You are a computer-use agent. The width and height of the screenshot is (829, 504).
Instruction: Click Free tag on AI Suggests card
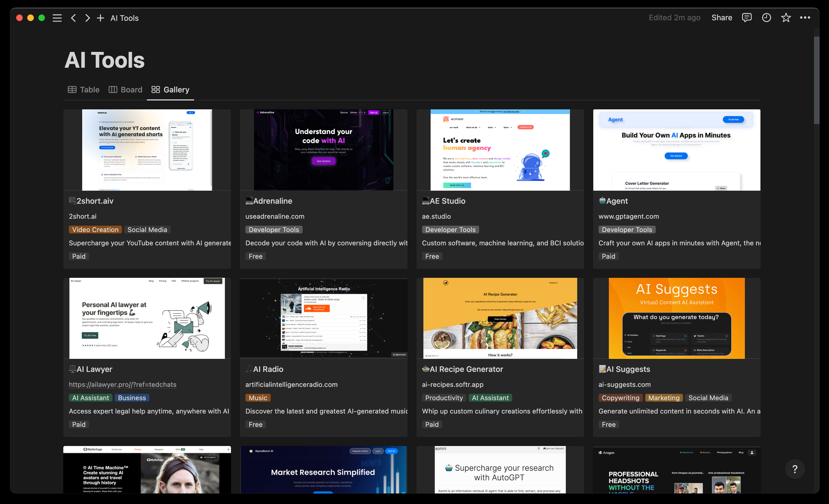[609, 424]
